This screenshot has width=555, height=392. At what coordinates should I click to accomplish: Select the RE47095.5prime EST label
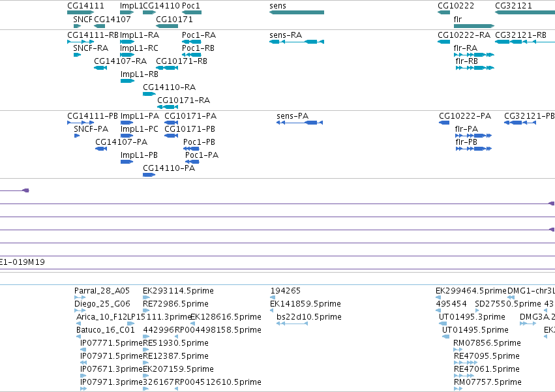[x=487, y=357]
